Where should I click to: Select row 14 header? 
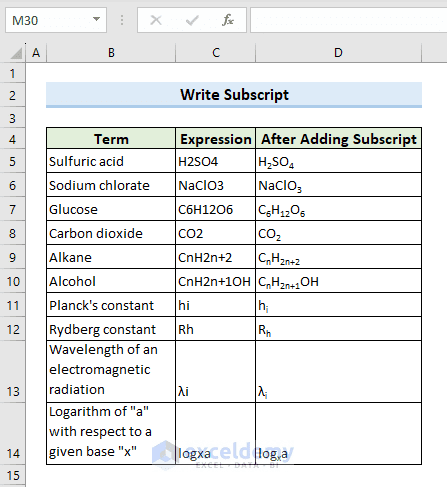point(13,434)
